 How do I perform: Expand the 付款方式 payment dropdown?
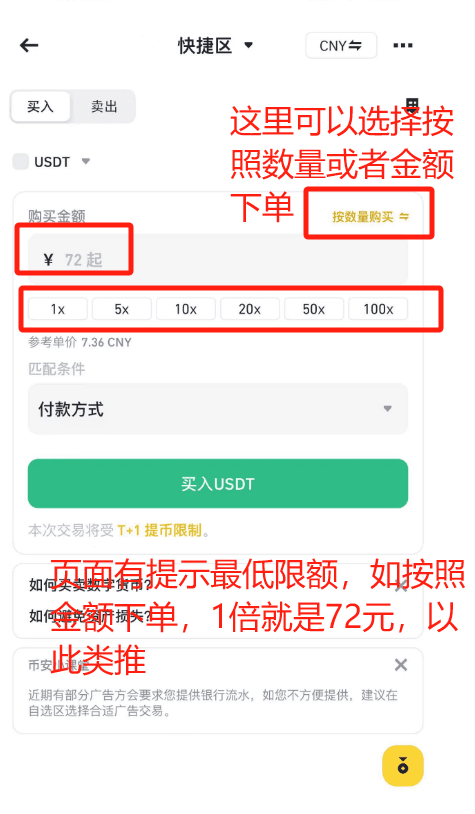[218, 409]
